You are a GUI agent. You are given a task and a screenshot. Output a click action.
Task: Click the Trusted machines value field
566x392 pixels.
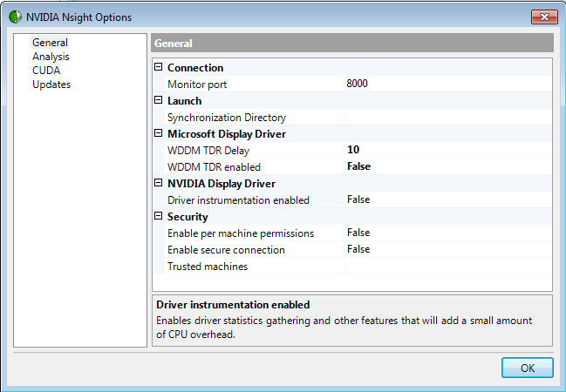coord(447,267)
